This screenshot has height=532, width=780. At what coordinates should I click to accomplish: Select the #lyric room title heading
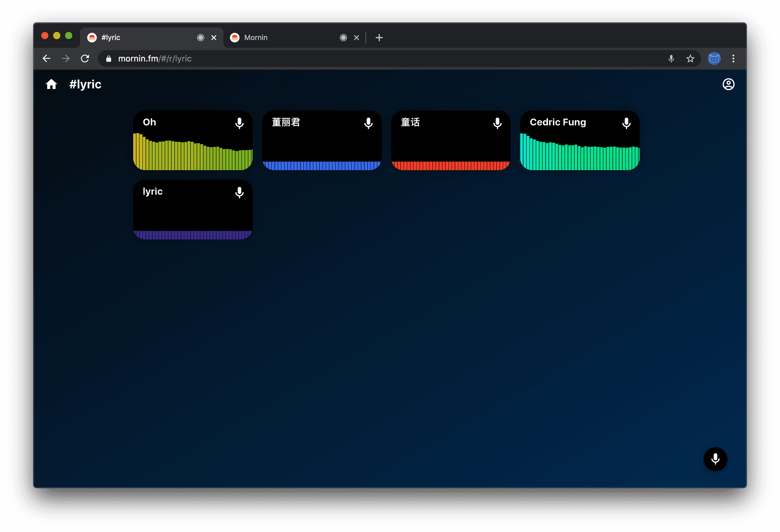[85, 84]
